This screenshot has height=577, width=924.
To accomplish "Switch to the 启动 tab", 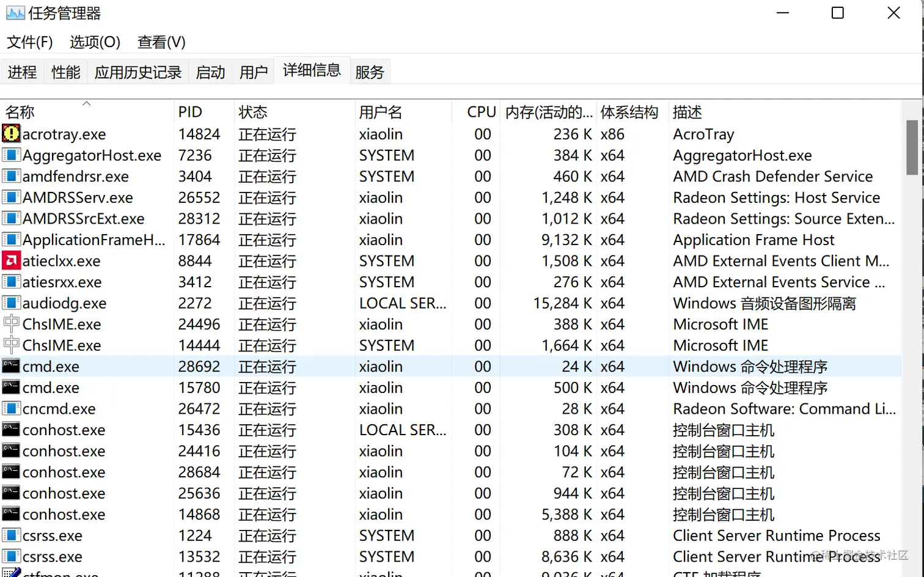I will (x=210, y=72).
